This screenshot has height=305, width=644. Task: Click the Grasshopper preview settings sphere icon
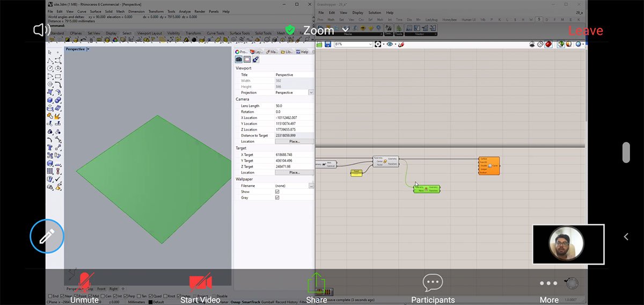click(579, 44)
